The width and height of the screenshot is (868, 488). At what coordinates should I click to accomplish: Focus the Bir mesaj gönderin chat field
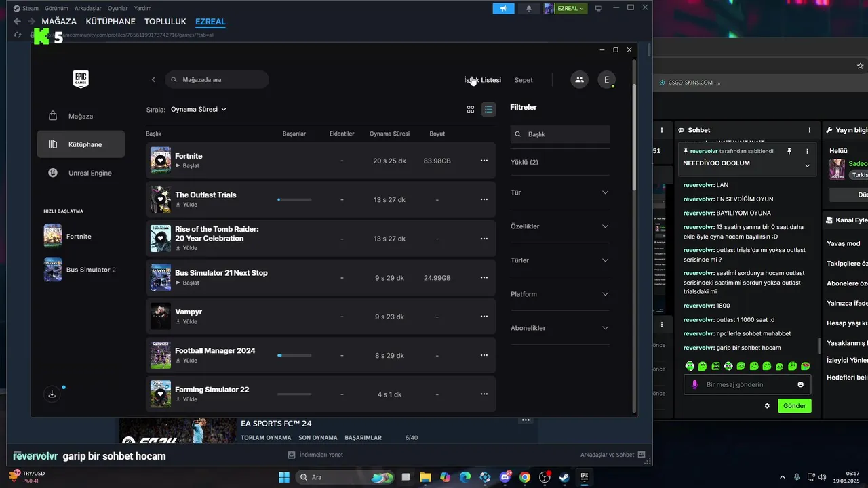pos(747,384)
